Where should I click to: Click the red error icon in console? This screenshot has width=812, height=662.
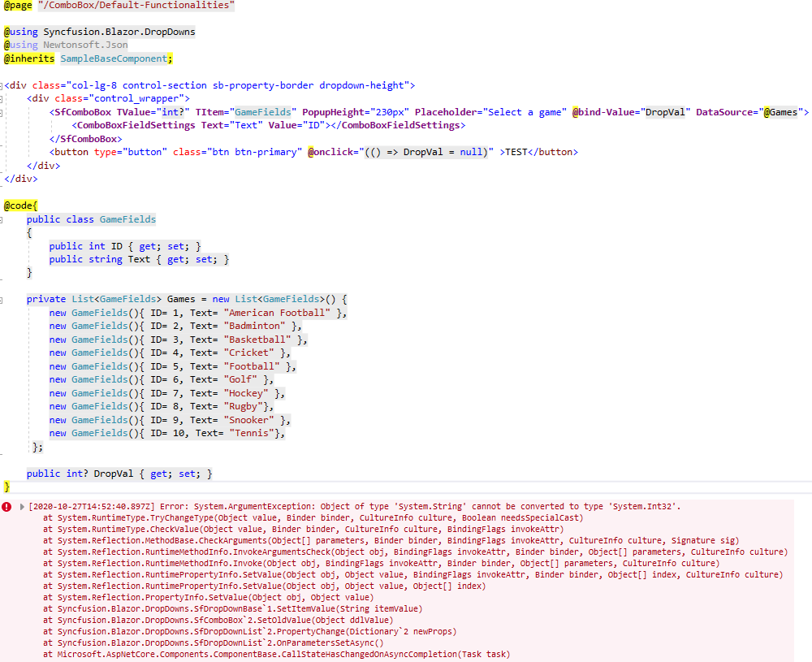(6, 506)
